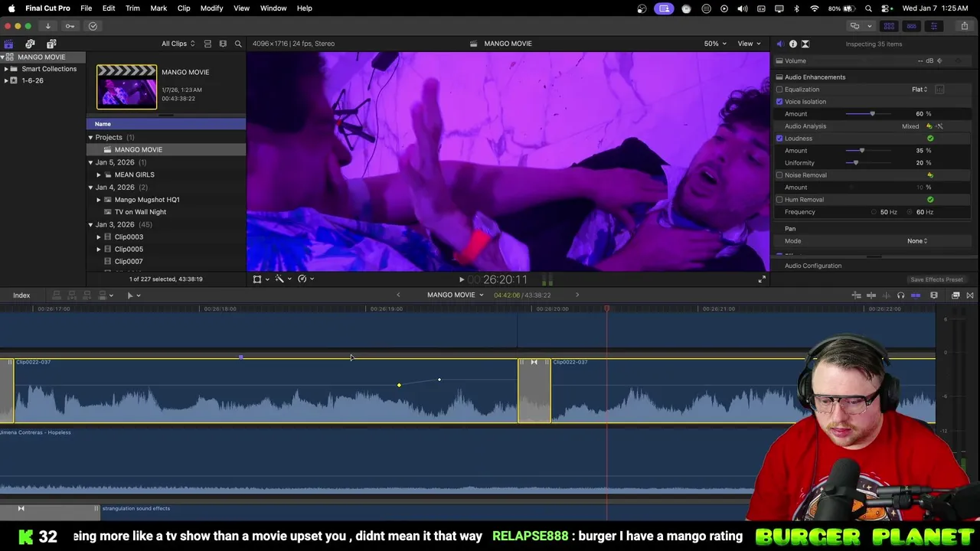Open the All Clips filter dropdown
Viewport: 980px width, 551px height.
click(x=178, y=44)
